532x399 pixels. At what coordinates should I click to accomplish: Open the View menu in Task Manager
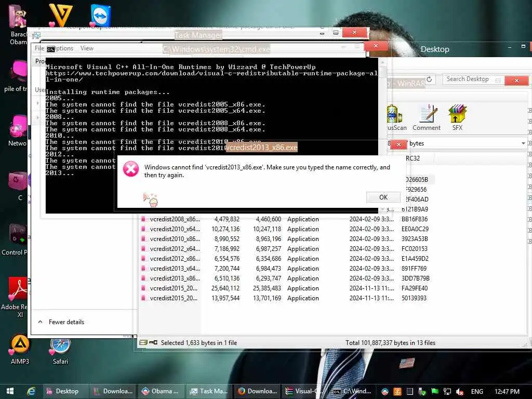click(x=87, y=48)
